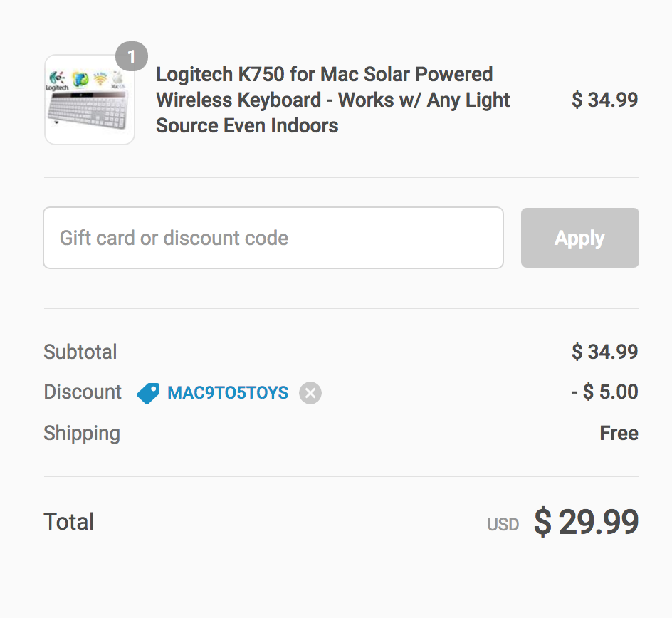Click the Total label
The height and width of the screenshot is (618, 672).
69,522
